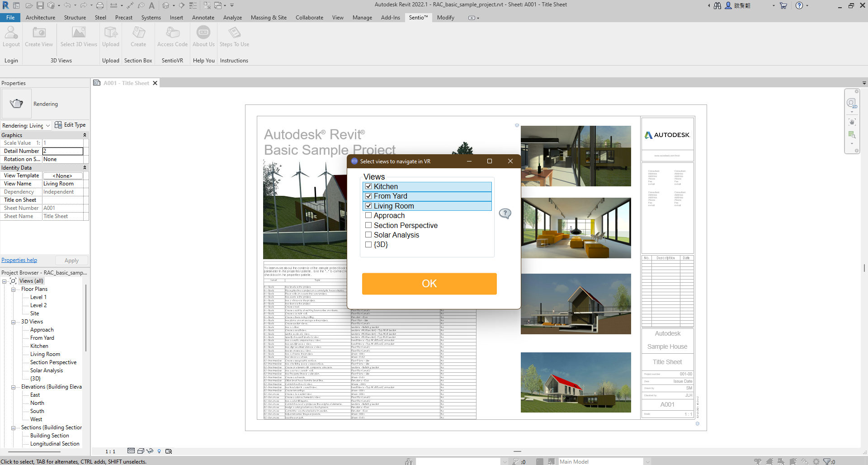The width and height of the screenshot is (868, 465).
Task: Click the Detail Number input field
Action: (63, 151)
